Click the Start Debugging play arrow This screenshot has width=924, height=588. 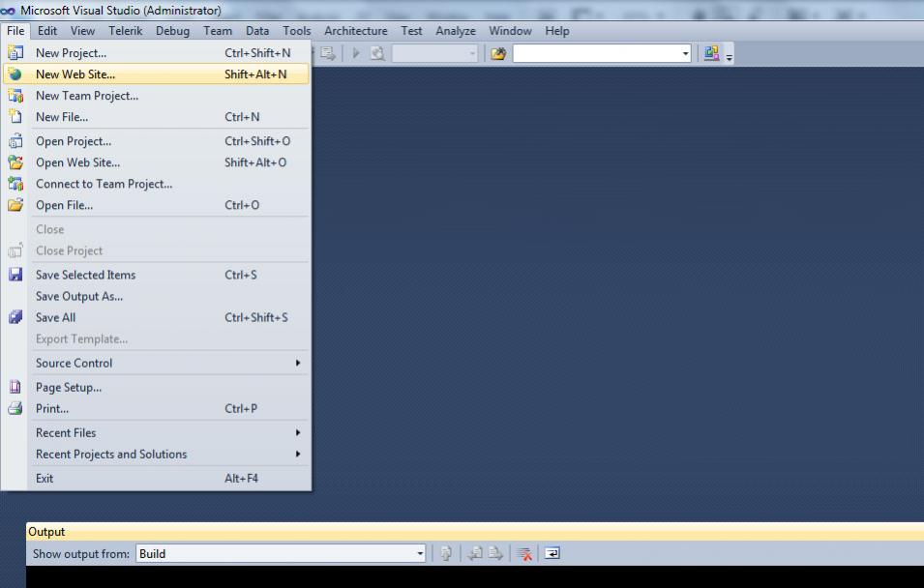[355, 53]
